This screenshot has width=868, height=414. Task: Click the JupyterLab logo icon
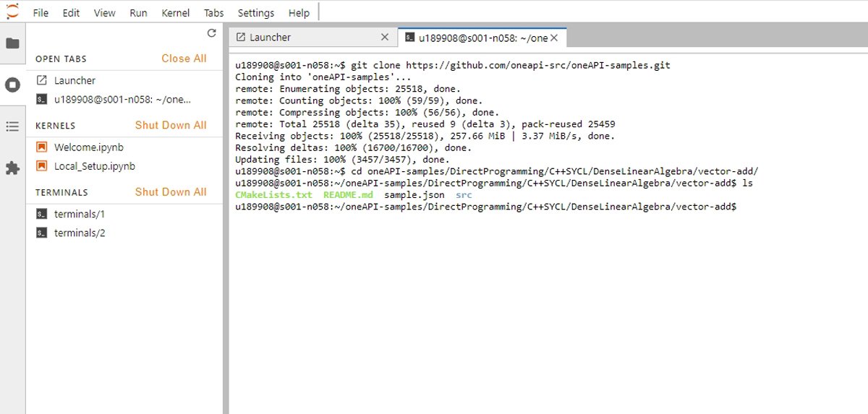coord(12,12)
